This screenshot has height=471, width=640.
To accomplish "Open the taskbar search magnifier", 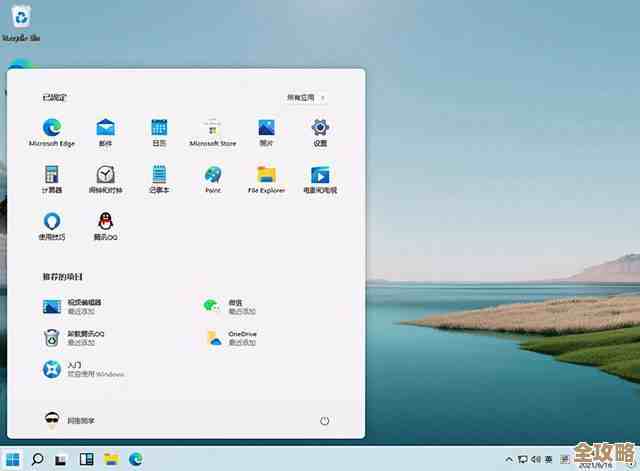I will 38,458.
